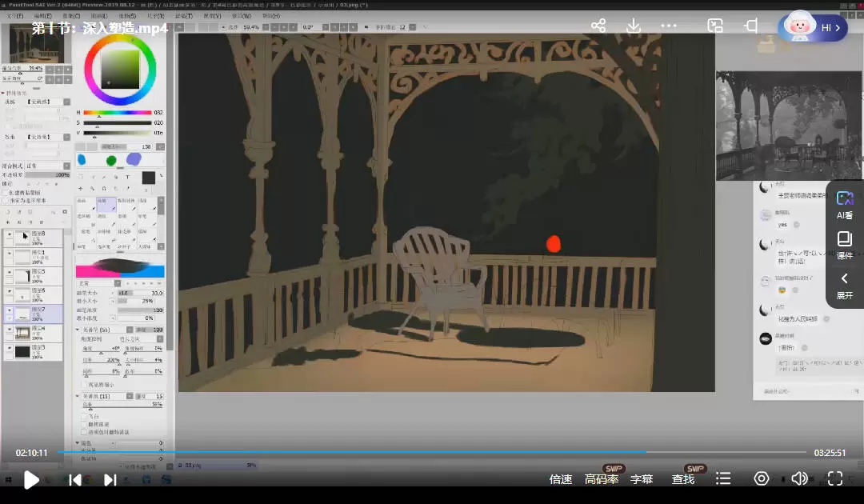Collapse the brush texture section arrow
This screenshot has height=504, width=864.
coord(77,396)
